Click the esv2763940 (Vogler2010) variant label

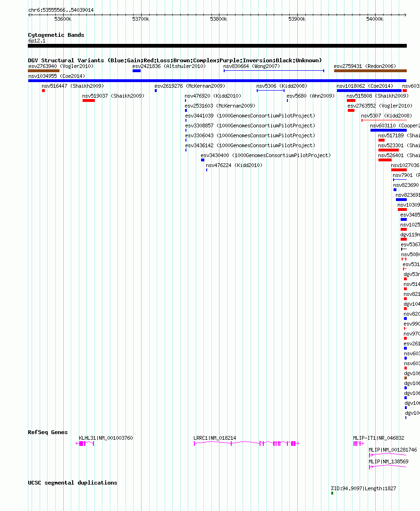pyautogui.click(x=61, y=66)
